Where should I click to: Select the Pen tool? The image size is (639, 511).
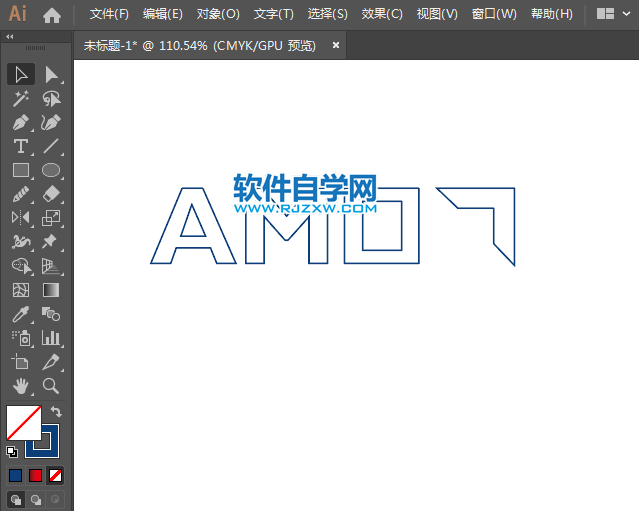[21, 122]
